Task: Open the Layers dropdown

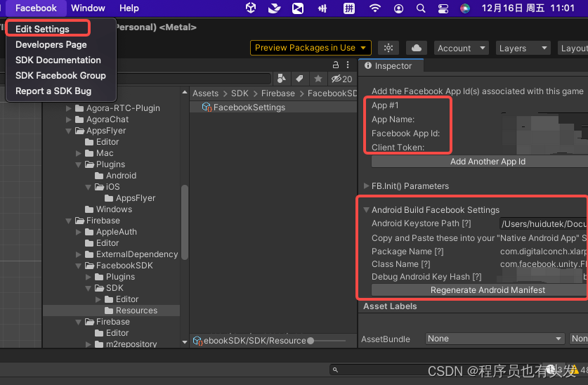Action: [523, 48]
